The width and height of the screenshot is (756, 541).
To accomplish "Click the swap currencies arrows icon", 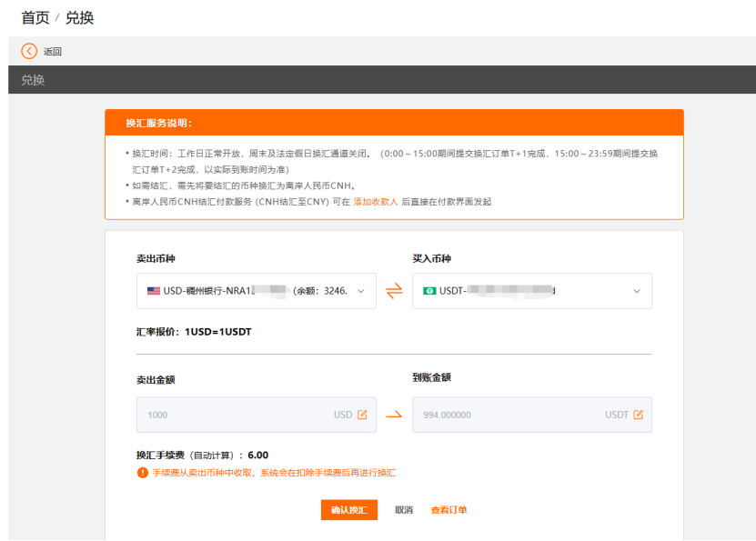I will pos(394,291).
